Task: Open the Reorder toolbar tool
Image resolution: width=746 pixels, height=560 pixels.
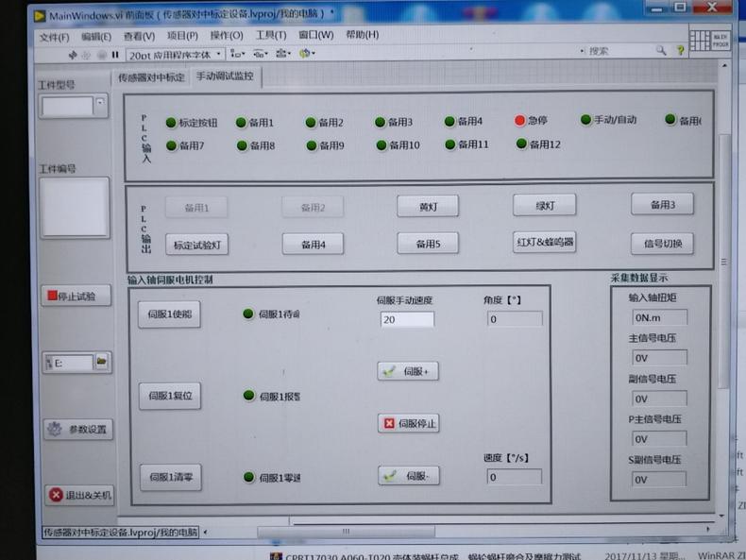Action: pos(307,53)
